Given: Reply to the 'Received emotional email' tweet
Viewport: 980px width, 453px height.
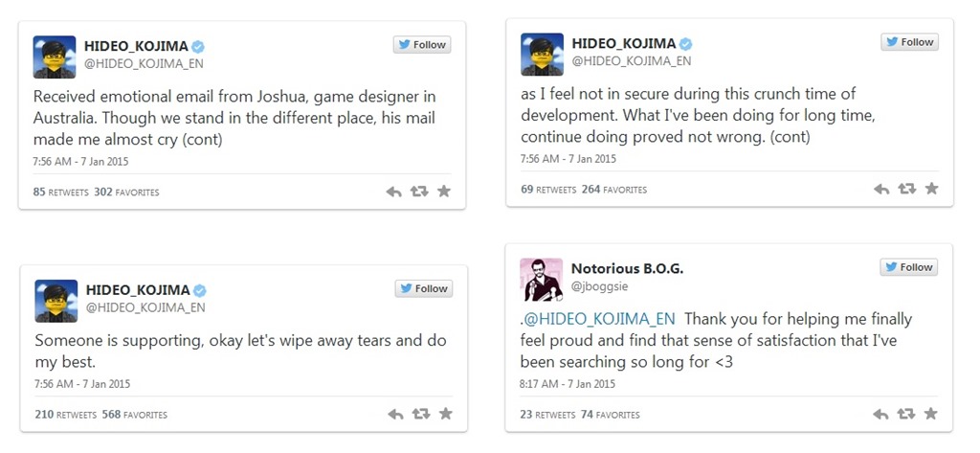Looking at the screenshot, I should (x=393, y=192).
